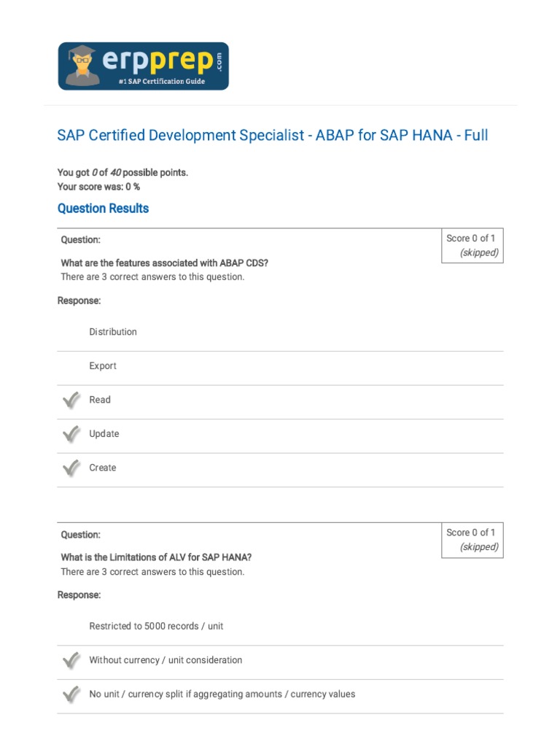560x747 pixels.
Task: Click the Question Results heading
Action: tap(103, 209)
